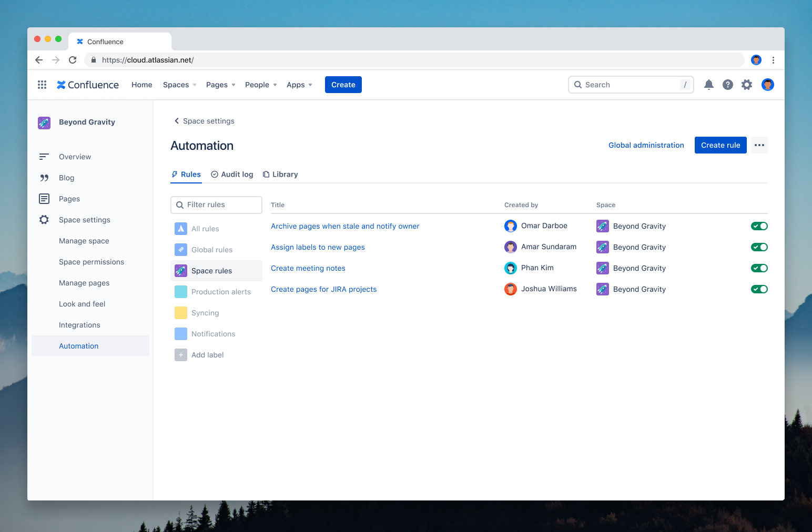The height and width of the screenshot is (532, 812).
Task: Open the Atlassian app switcher grid
Action: click(x=42, y=85)
